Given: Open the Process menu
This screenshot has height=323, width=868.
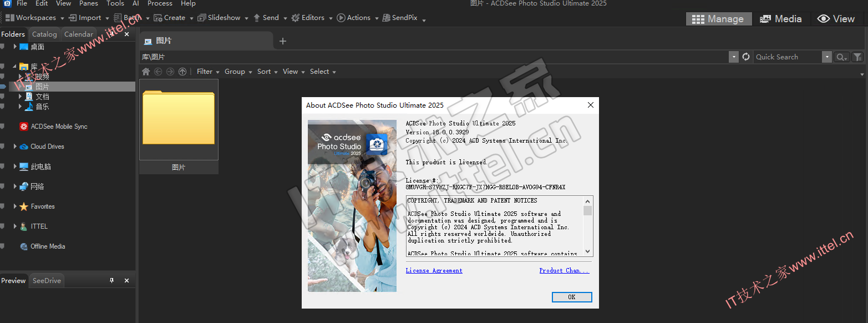Looking at the screenshot, I should point(160,3).
